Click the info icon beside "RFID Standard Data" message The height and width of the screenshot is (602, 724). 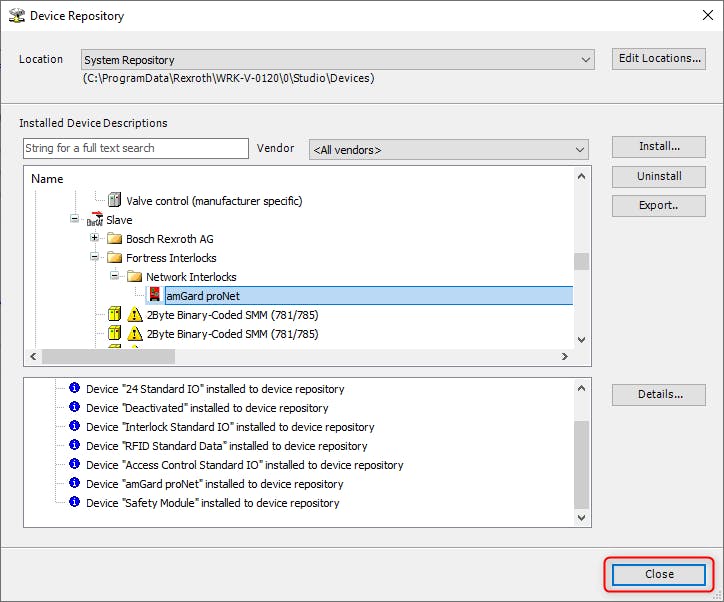[x=74, y=445]
